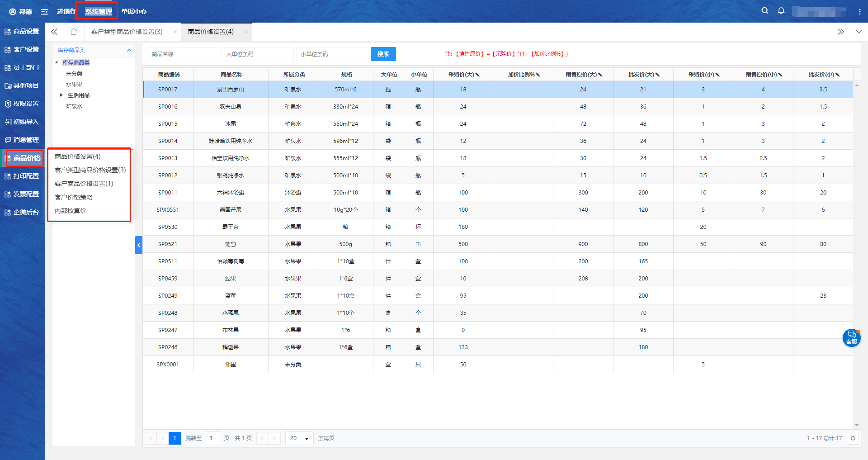Open 初始导入 in the sidebar
The height and width of the screenshot is (460, 868).
(22, 122)
